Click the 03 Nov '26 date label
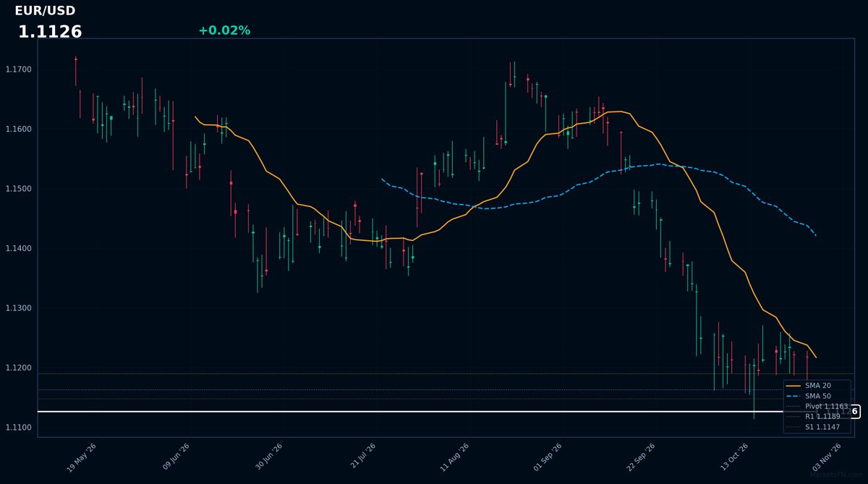Viewport: 868px width, 484px height. tap(827, 457)
